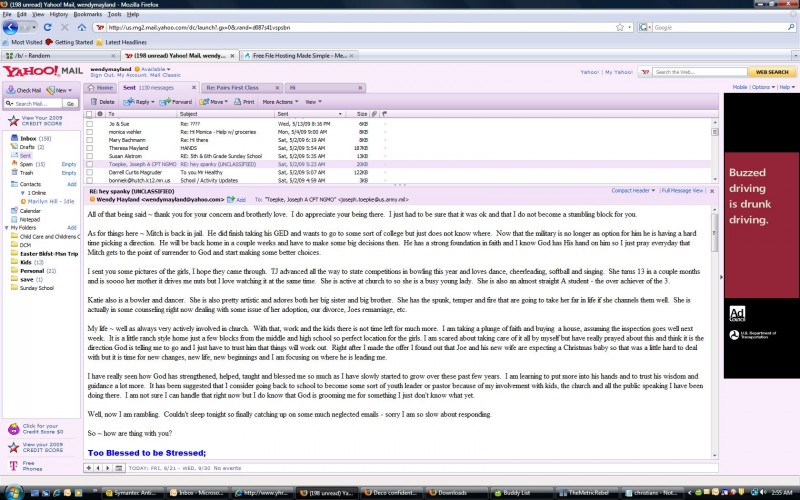Check the Darrell Curtis Magruder message checkbox
800x500 pixels.
[x=89, y=172]
